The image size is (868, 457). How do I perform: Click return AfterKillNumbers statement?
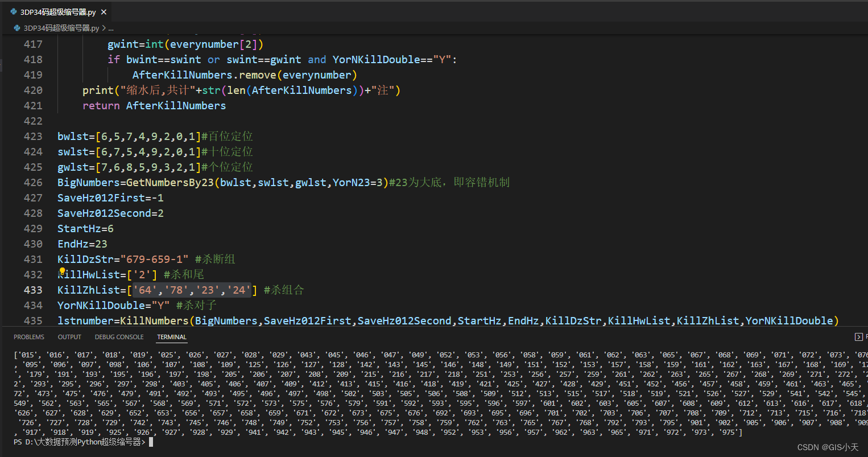[x=154, y=106]
